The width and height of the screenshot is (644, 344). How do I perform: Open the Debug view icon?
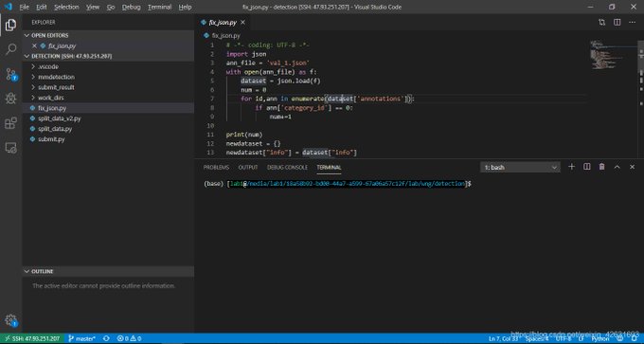pyautogui.click(x=10, y=99)
